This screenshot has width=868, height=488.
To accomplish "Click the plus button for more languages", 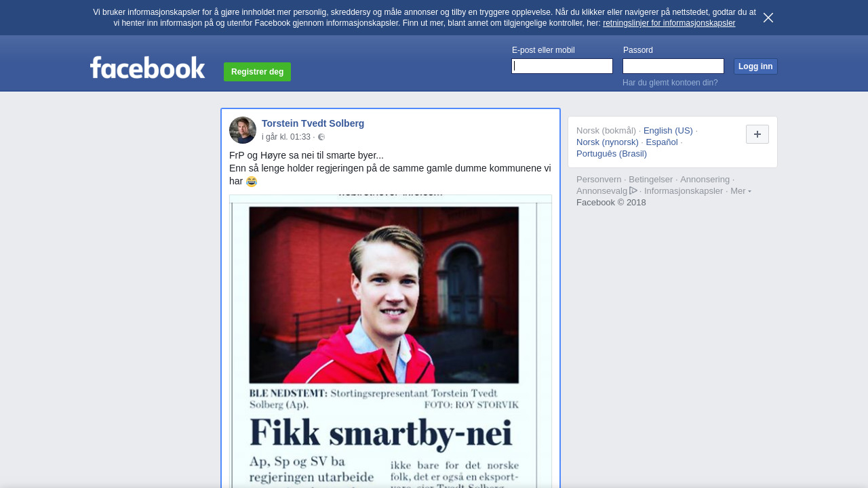I will click(757, 134).
